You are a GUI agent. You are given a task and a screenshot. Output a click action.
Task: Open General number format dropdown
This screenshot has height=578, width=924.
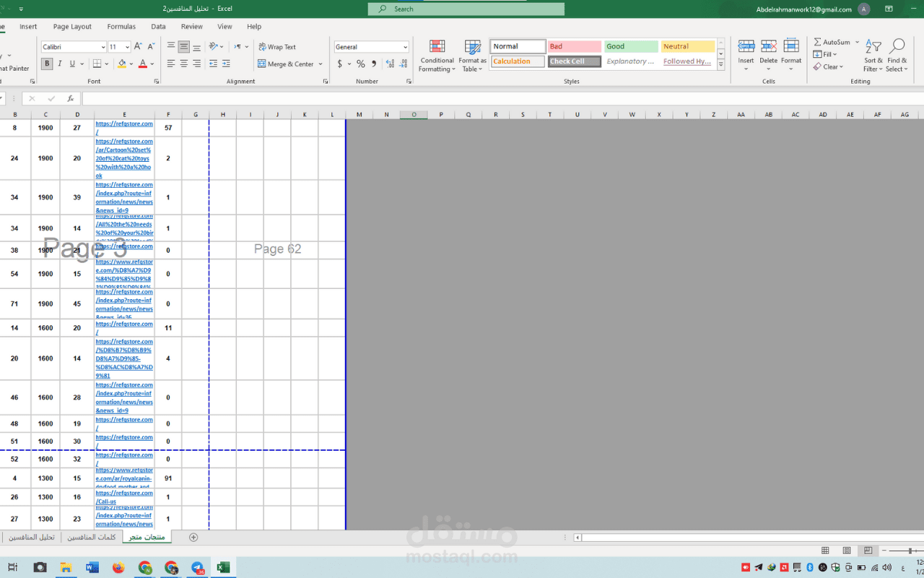[x=405, y=47]
